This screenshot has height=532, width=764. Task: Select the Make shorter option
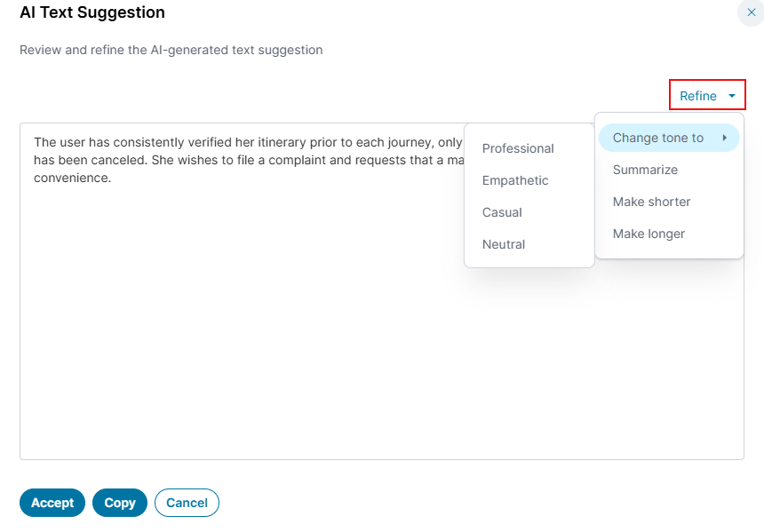click(x=651, y=202)
